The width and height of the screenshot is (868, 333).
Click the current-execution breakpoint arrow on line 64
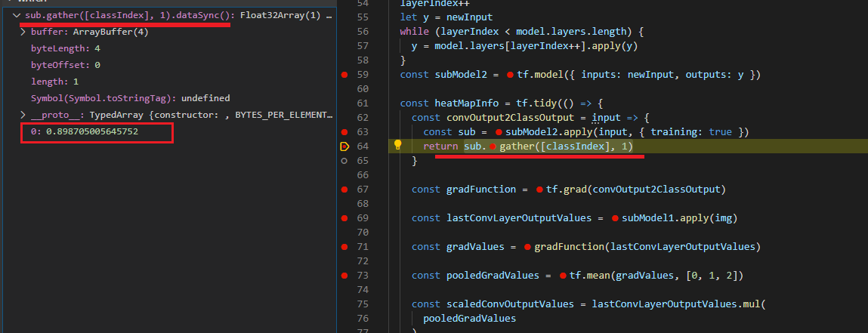click(344, 146)
